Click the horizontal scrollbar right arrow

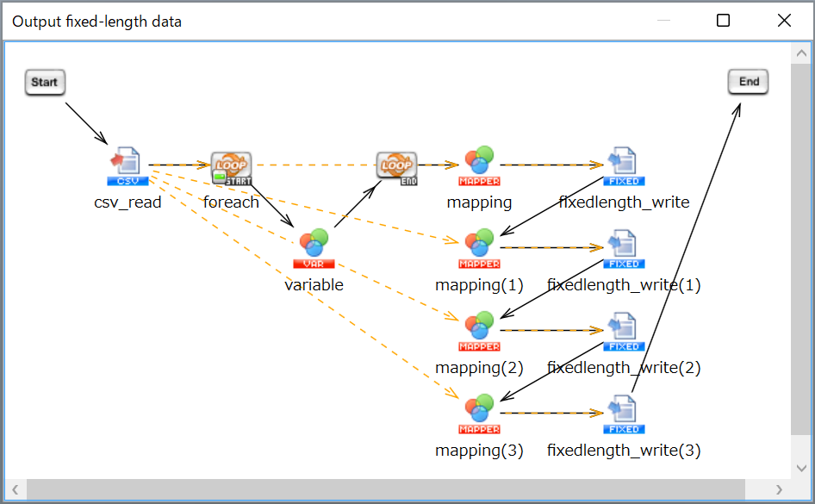(x=779, y=489)
